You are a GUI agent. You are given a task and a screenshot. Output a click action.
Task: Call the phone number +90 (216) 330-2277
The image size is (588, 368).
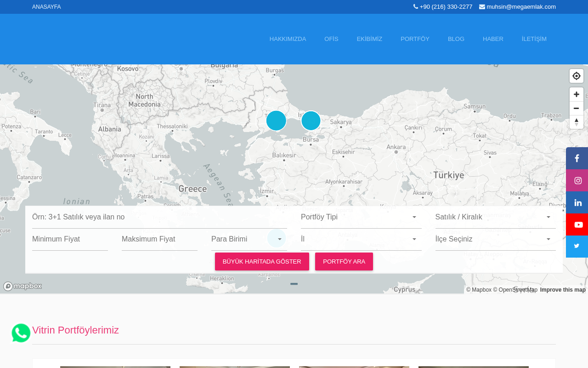tap(443, 7)
